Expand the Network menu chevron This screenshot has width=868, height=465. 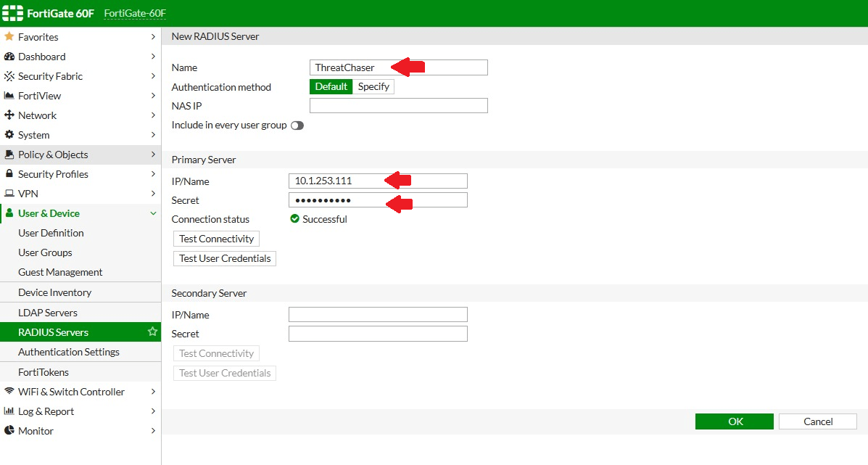pyautogui.click(x=152, y=115)
